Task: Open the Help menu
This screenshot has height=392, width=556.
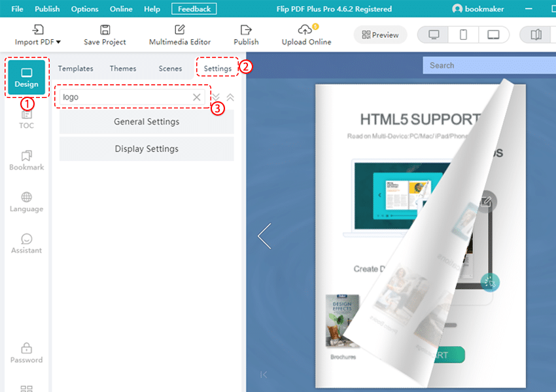Action: (x=152, y=9)
